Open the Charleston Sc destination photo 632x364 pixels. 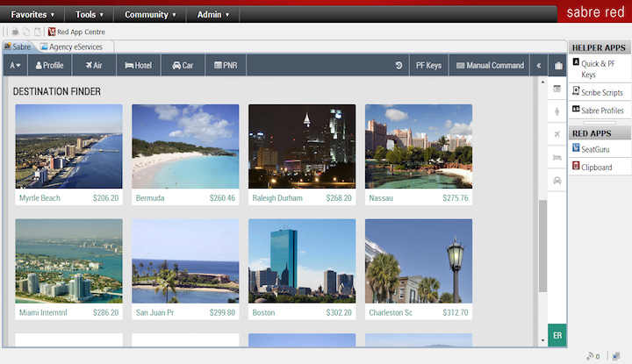(419, 261)
